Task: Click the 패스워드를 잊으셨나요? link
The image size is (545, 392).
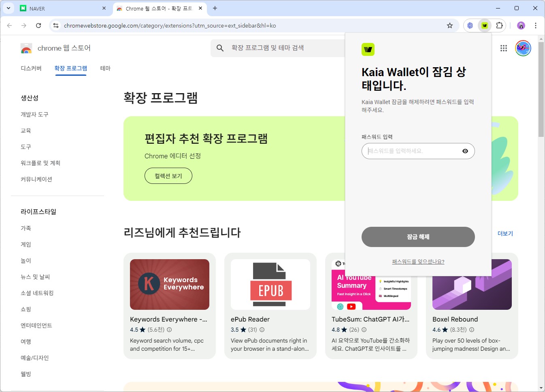Action: [x=418, y=262]
